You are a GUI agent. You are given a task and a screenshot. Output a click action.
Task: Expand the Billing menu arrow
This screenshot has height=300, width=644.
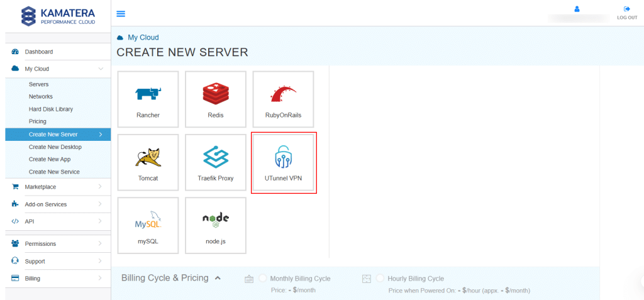[x=100, y=278]
